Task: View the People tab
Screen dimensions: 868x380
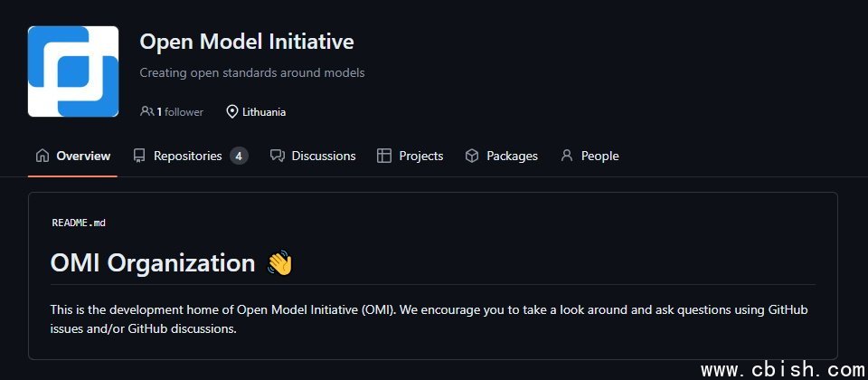Action: [x=599, y=156]
